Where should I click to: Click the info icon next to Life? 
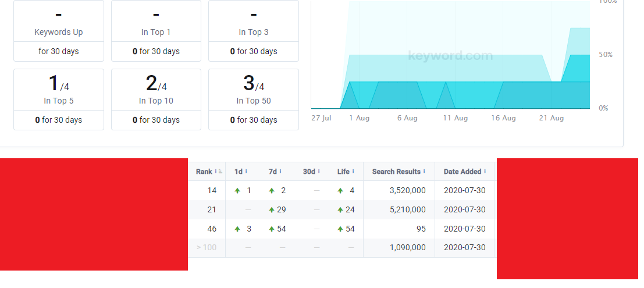[354, 172]
